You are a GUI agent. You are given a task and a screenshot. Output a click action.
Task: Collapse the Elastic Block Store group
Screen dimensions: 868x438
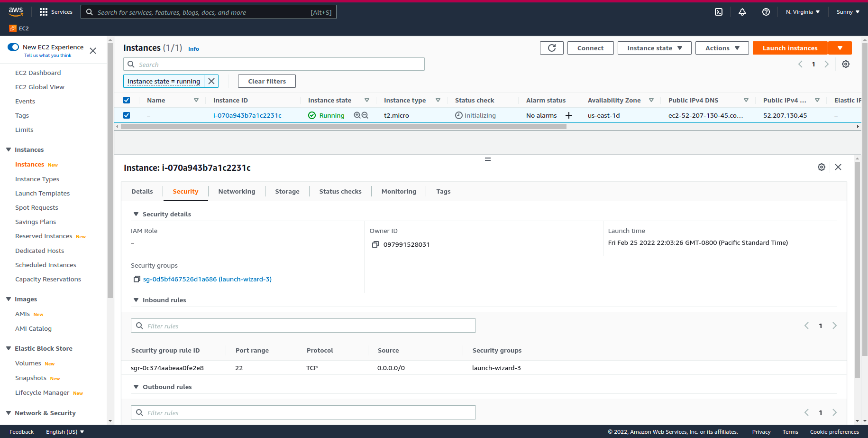pyautogui.click(x=9, y=348)
